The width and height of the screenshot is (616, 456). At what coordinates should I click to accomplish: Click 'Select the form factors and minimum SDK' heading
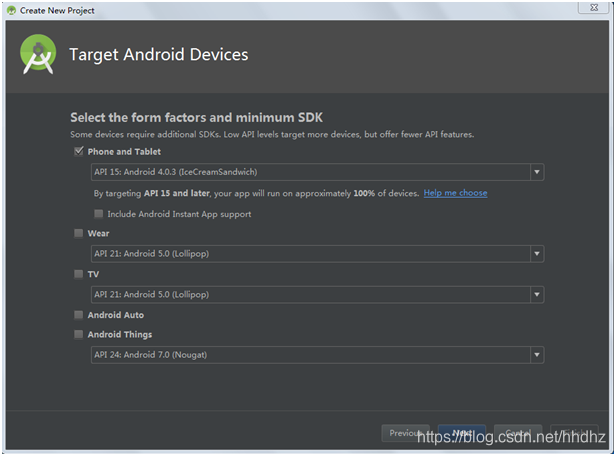tap(196, 117)
